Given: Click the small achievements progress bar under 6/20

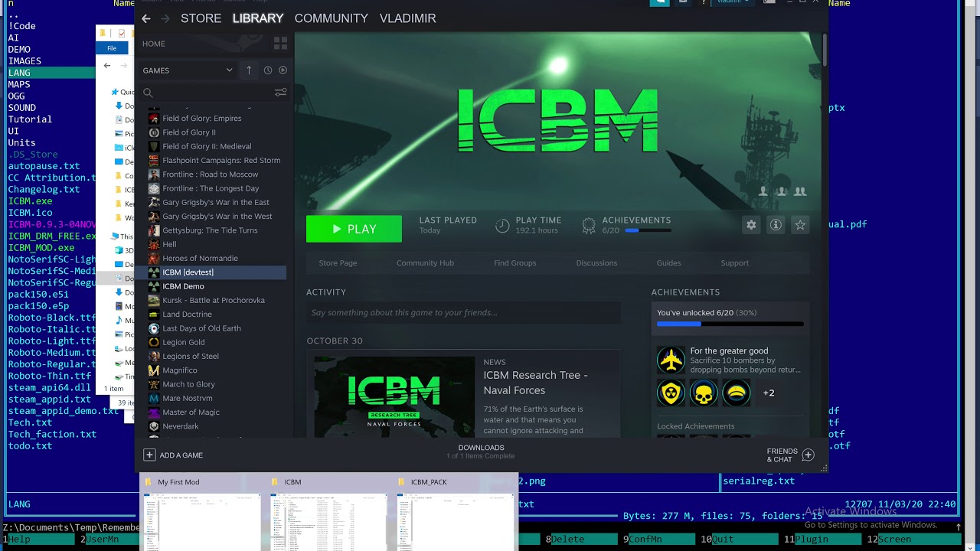Looking at the screenshot, I should [x=648, y=230].
